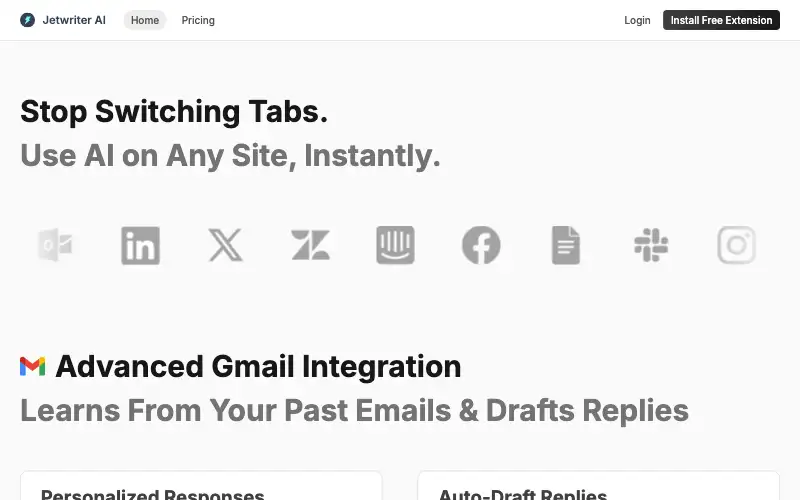Screen dimensions: 800x500
Task: Click the Outlook icon in the sites row
Action: pyautogui.click(x=55, y=245)
